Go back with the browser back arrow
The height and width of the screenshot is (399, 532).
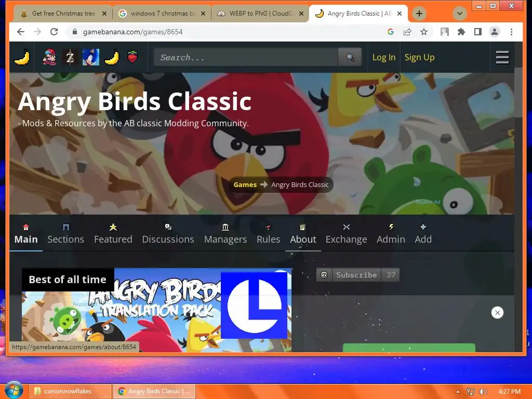pyautogui.click(x=21, y=32)
